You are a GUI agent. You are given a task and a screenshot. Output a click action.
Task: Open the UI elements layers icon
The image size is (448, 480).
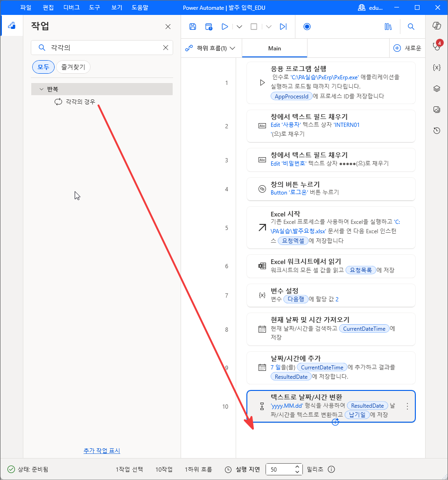[437, 89]
